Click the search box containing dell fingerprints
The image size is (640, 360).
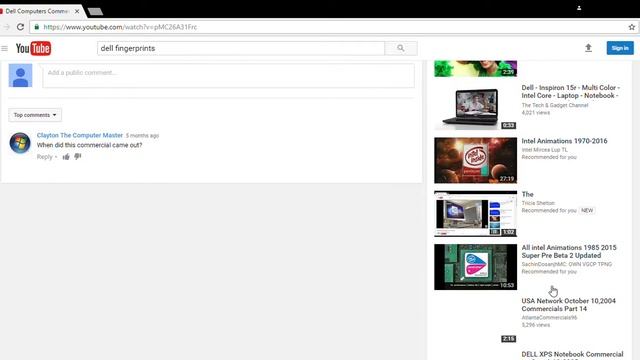coord(241,48)
